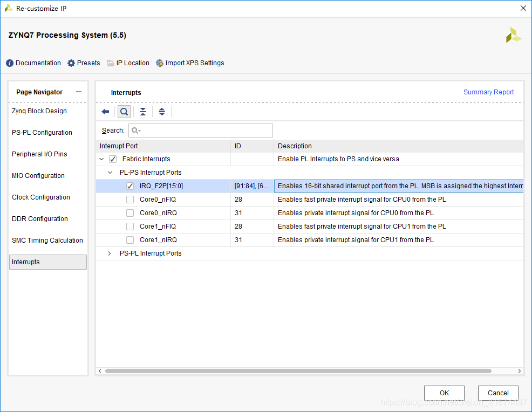Viewport: 532px width, 412px height.
Task: Open the Peripheral I/O Pins page
Action: (x=39, y=154)
